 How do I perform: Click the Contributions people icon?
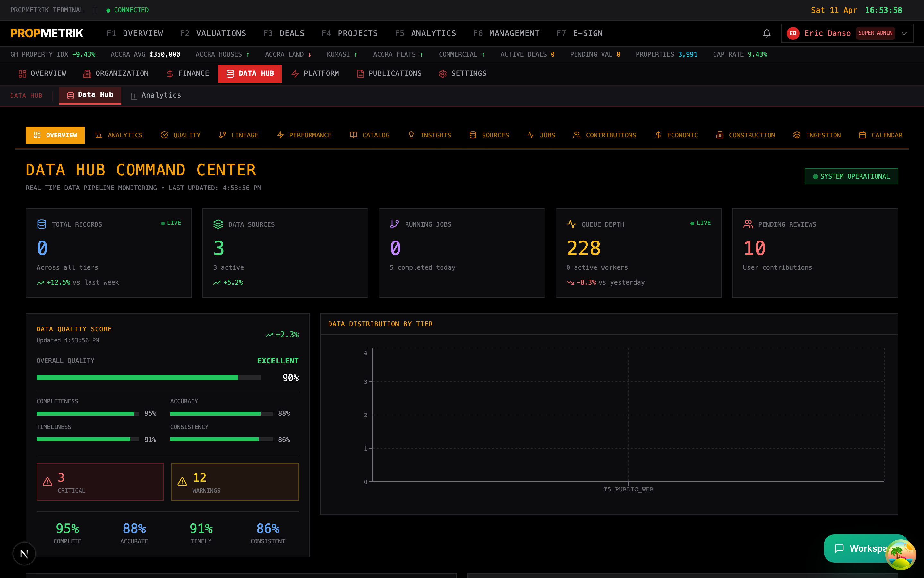pos(577,135)
